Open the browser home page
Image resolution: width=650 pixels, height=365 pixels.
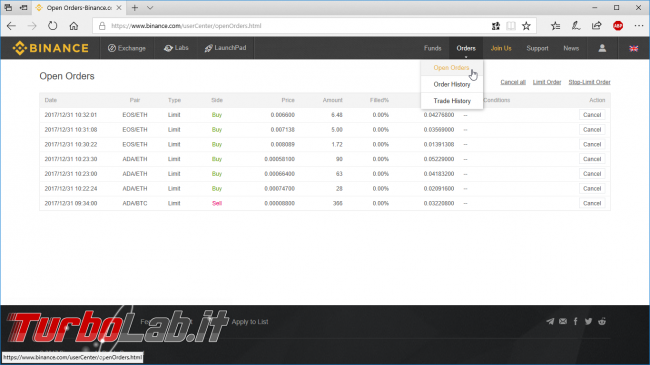74,26
